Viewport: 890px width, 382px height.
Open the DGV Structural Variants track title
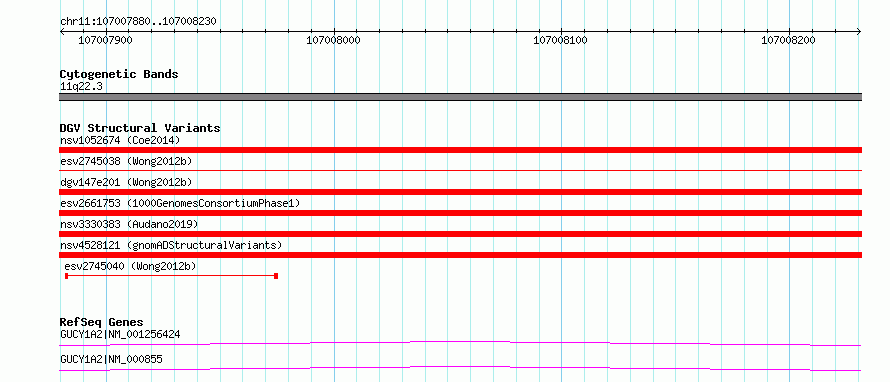[x=140, y=128]
